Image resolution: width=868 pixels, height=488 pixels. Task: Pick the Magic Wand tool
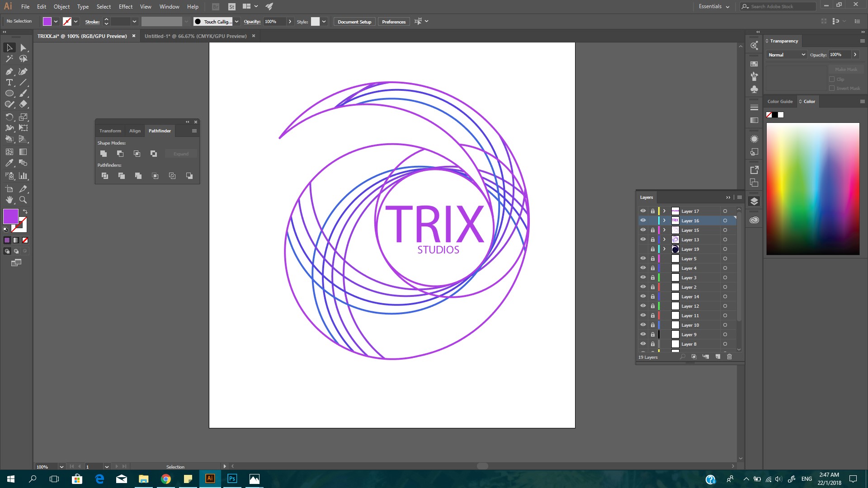[9, 59]
